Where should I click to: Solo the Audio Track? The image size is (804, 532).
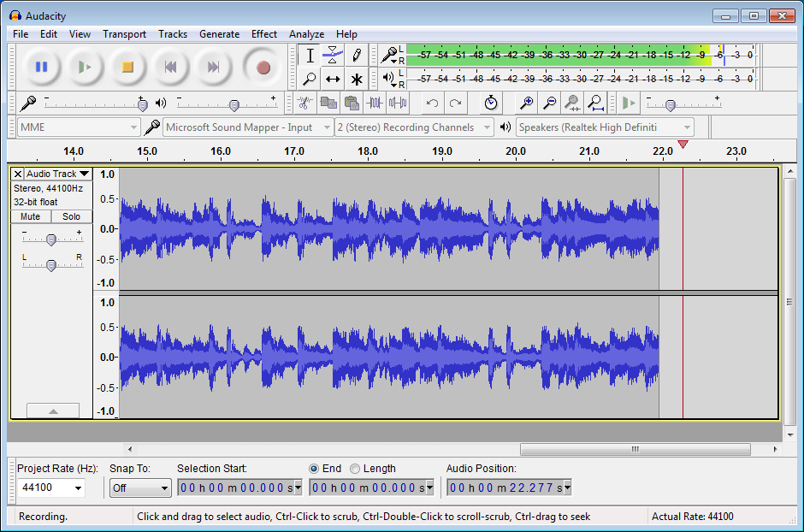pos(71,216)
